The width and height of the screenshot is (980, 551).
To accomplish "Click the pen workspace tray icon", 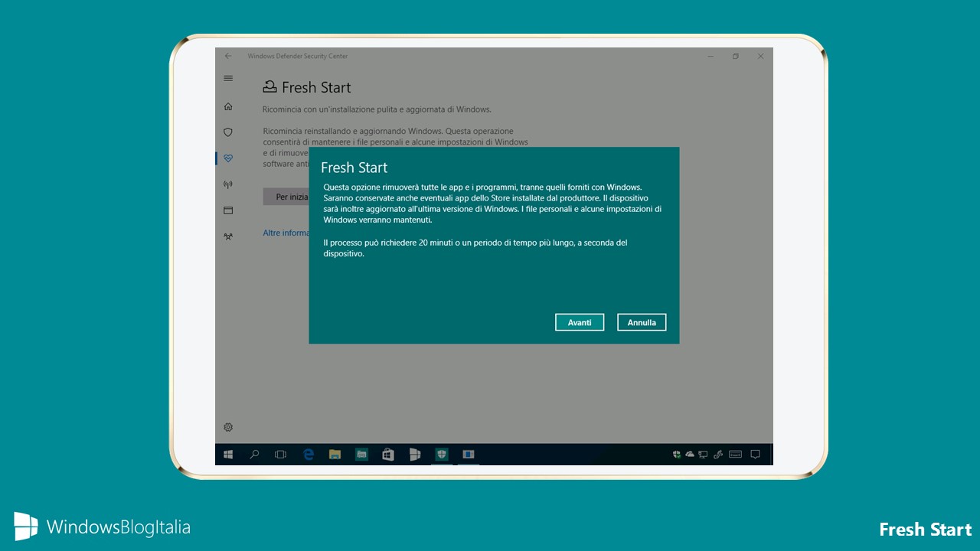I will pos(718,455).
